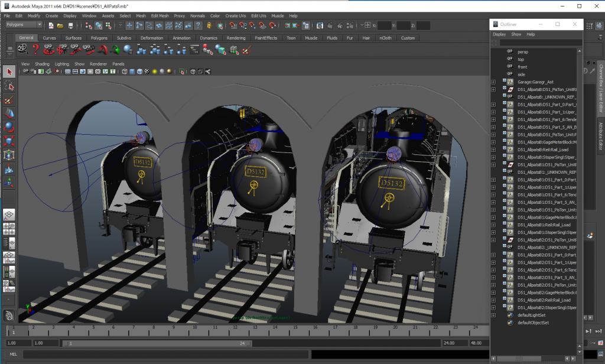Click the Outliner search filter field

tap(541, 43)
